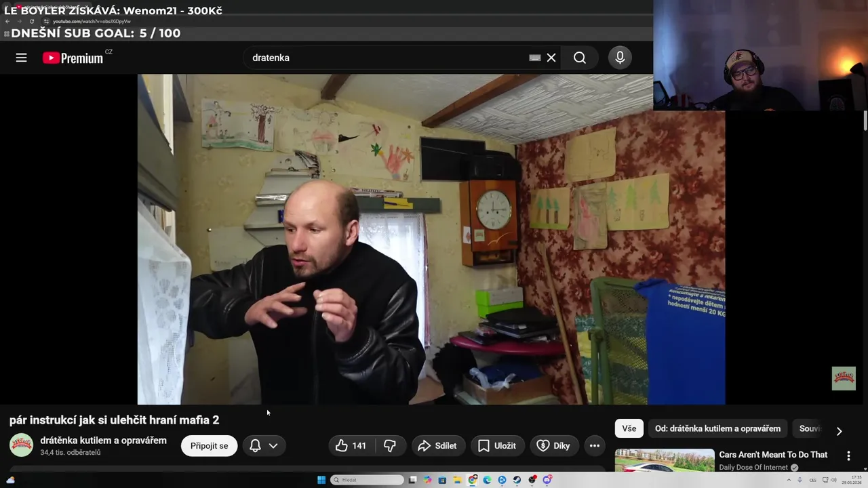Send thanks via Díky button
Viewport: 868px width, 488px height.
pos(554,445)
